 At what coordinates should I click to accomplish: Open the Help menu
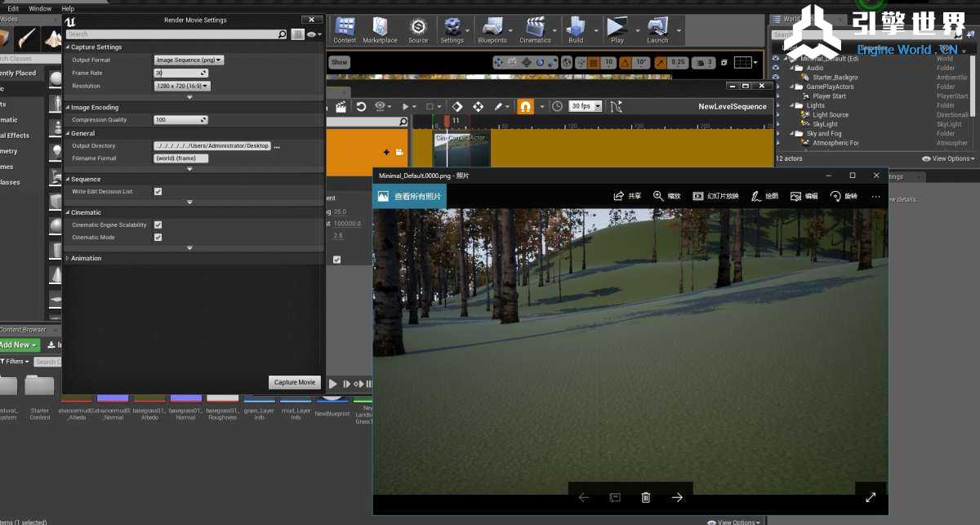(68, 8)
